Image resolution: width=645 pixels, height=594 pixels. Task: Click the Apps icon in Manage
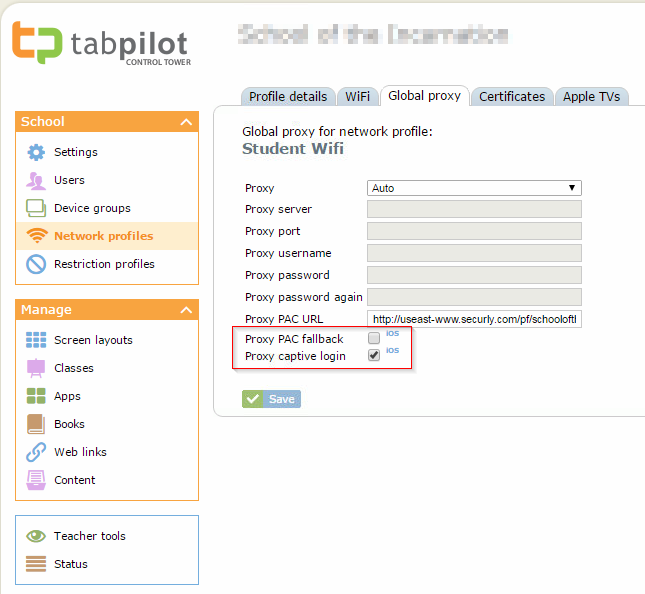(x=36, y=396)
